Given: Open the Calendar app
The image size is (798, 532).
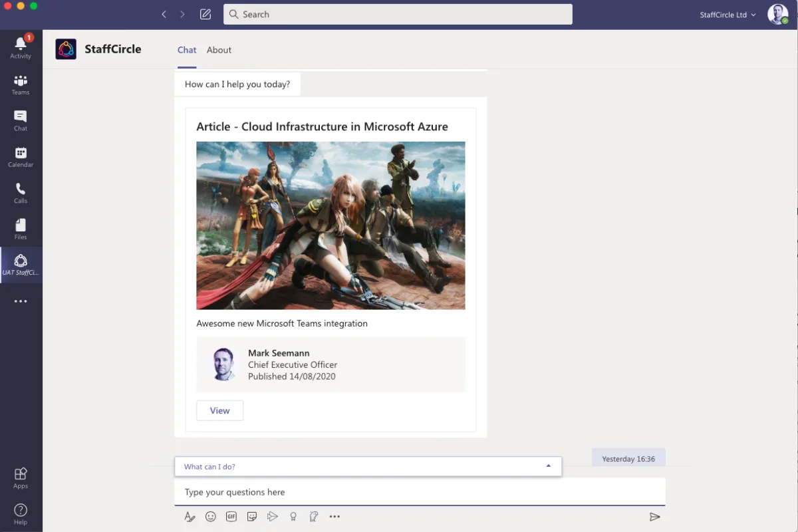Looking at the screenshot, I should coord(21,157).
